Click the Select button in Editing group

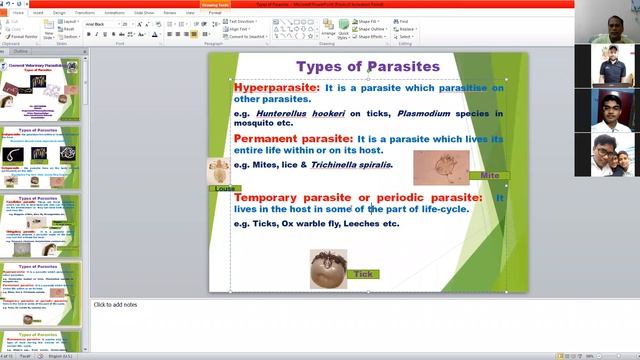click(403, 37)
